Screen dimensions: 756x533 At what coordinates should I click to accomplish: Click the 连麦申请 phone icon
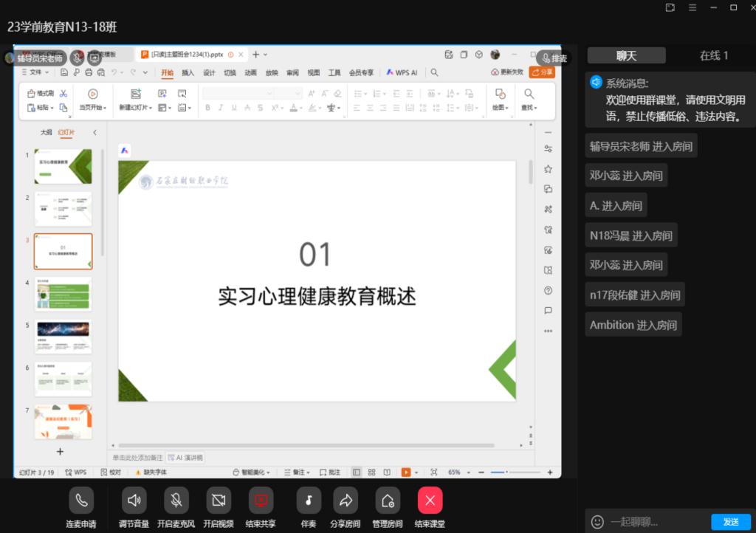[81, 501]
